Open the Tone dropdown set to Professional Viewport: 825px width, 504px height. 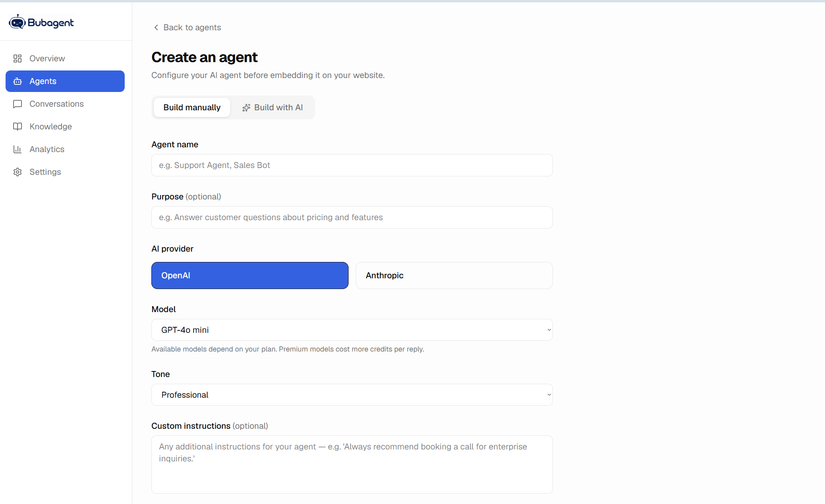pyautogui.click(x=352, y=395)
